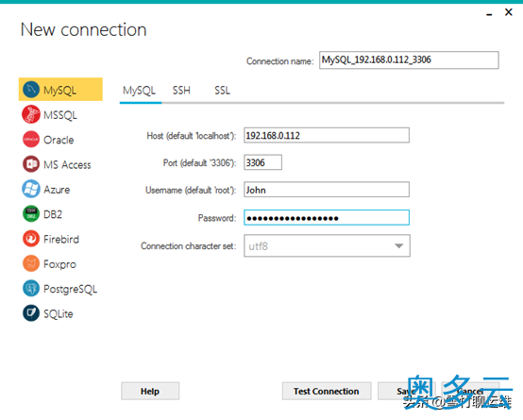The image size is (523, 420).
Task: Switch to the SSL tab
Action: coord(222,91)
